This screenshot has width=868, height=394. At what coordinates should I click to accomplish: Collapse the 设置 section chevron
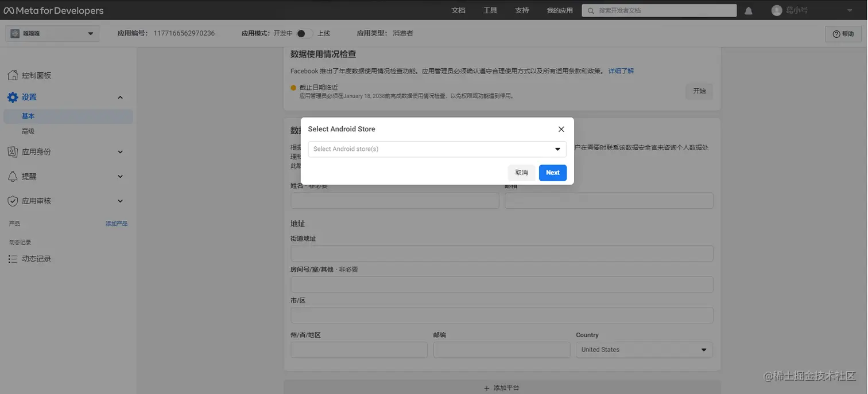pos(120,97)
